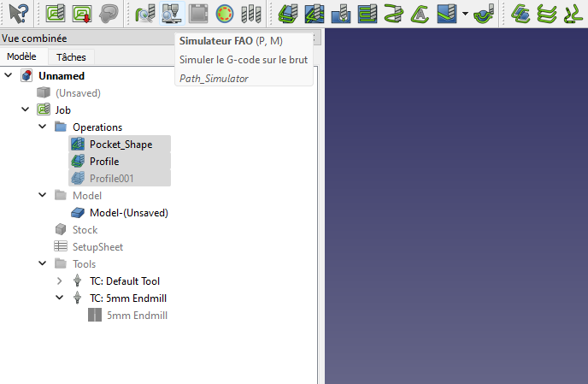This screenshot has height=384, width=588.
Task: Collapse the Tools folder
Action: click(43, 263)
